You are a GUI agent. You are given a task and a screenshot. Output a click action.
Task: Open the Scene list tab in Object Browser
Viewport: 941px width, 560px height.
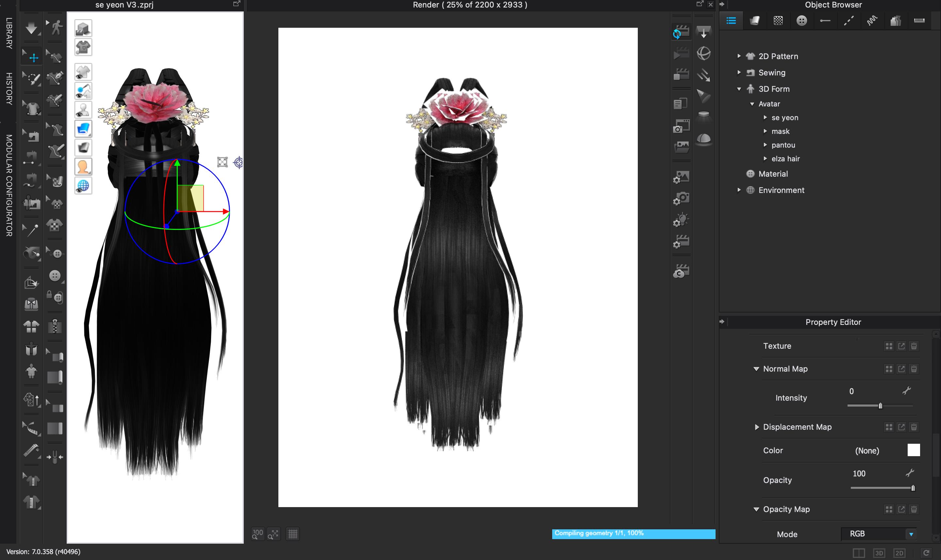click(731, 20)
